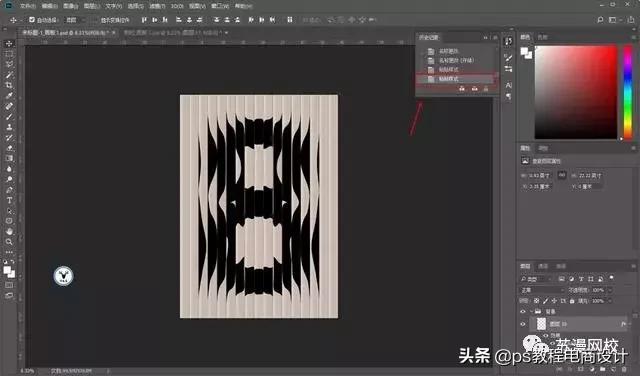Viewport: 640px width, 376px height.
Task: Collapse the 背景 layer group
Action: (x=531, y=311)
